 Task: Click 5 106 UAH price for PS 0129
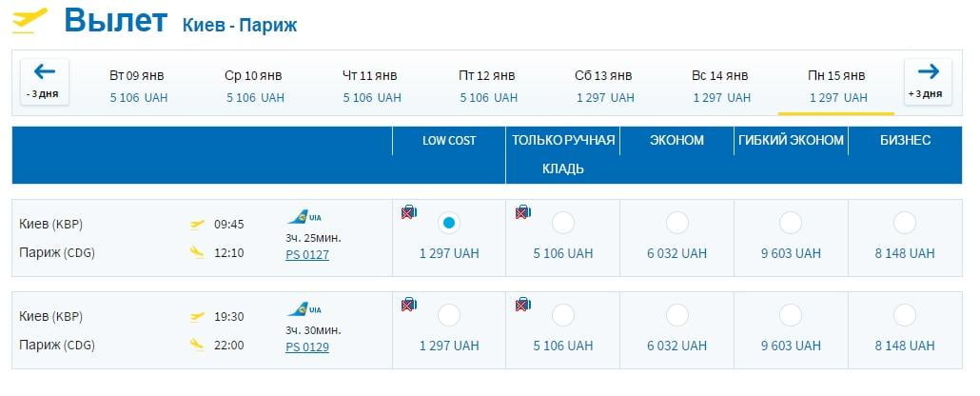pyautogui.click(x=563, y=346)
